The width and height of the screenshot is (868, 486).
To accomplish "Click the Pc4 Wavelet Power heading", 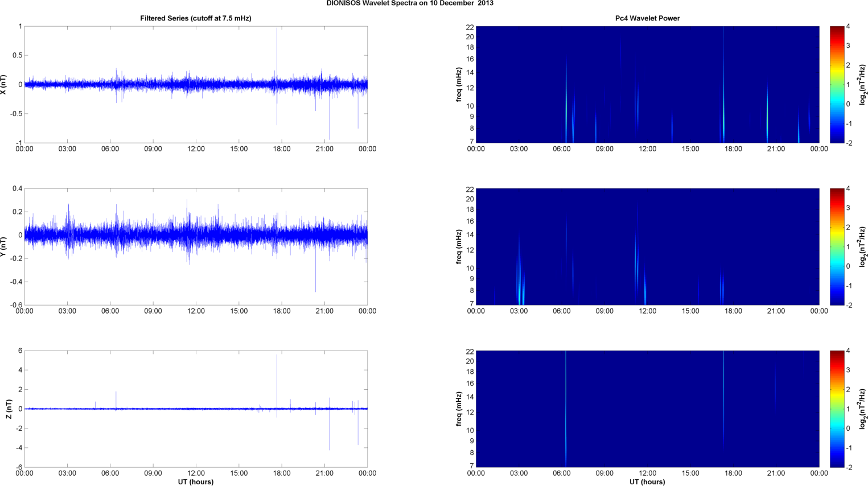I will (x=647, y=18).
